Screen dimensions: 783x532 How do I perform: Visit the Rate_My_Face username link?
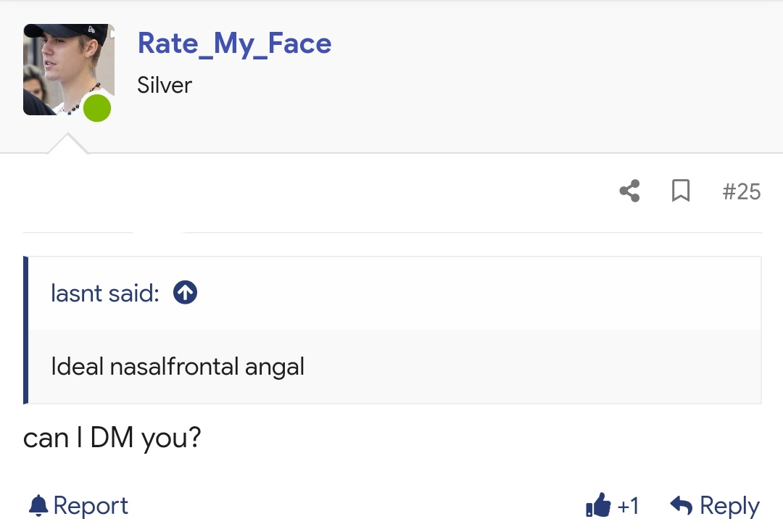(x=235, y=44)
